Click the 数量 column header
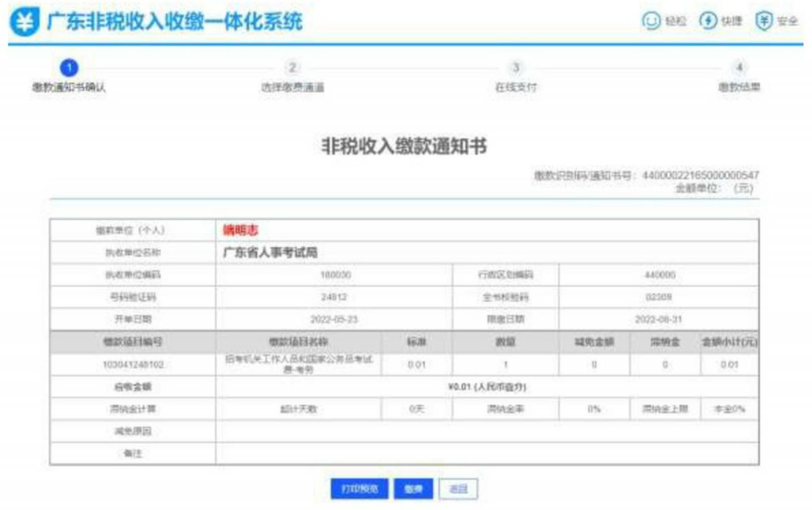 click(505, 342)
